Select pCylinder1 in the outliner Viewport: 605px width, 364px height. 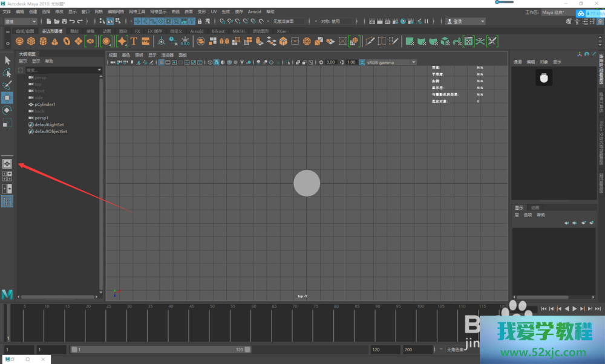tap(45, 104)
